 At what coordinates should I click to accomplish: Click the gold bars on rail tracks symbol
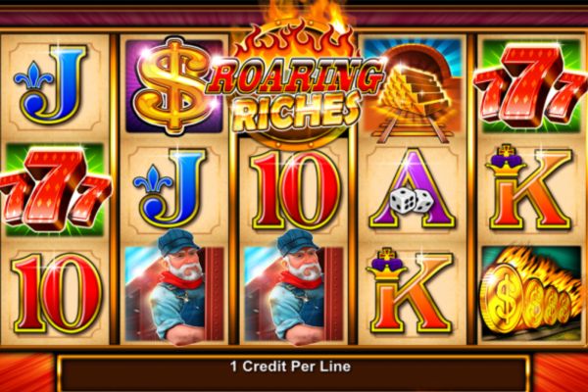[413, 90]
